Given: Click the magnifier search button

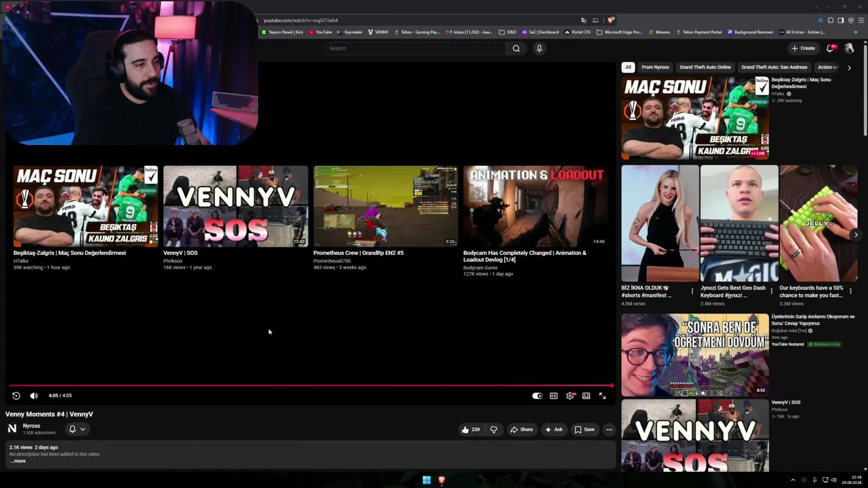Looking at the screenshot, I should point(516,48).
